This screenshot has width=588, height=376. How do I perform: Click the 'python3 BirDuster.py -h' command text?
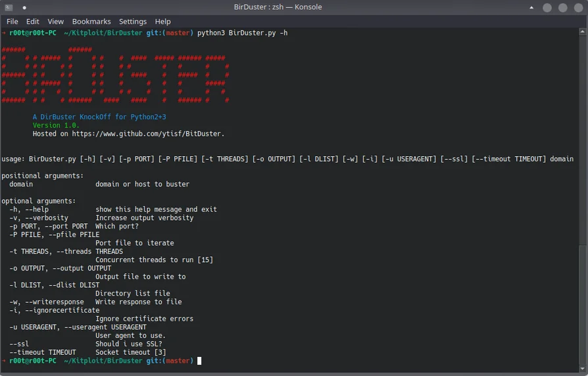[242, 33]
